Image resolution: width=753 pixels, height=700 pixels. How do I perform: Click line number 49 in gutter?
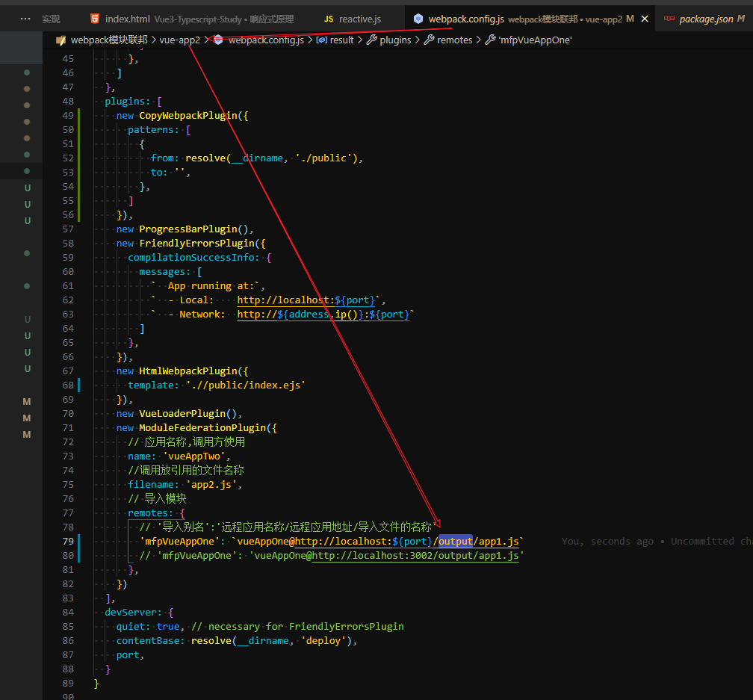click(68, 116)
